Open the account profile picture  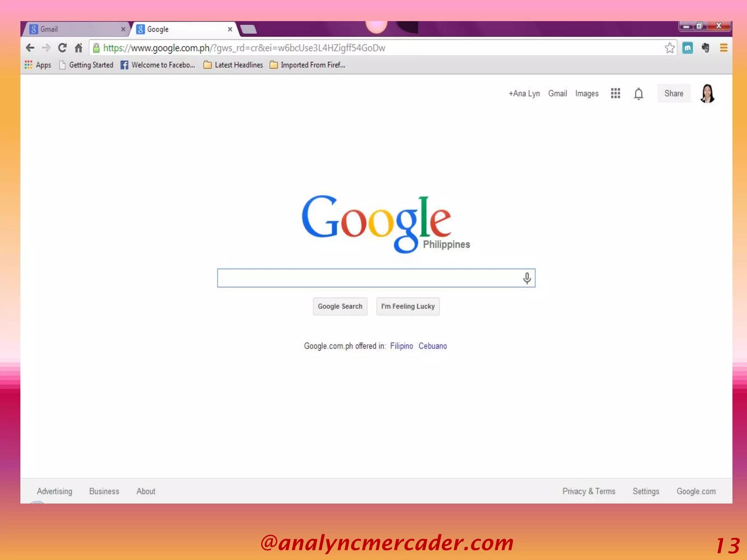[x=708, y=94]
